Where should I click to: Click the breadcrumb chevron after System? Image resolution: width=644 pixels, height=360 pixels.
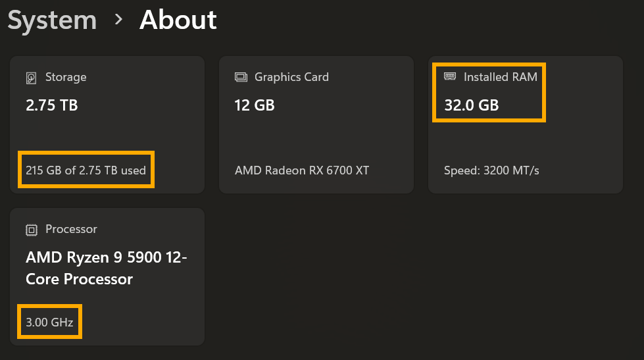pyautogui.click(x=118, y=20)
